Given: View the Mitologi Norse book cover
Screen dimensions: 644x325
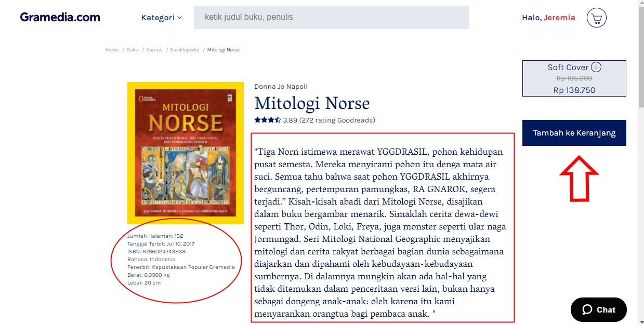Looking at the screenshot, I should click(186, 153).
